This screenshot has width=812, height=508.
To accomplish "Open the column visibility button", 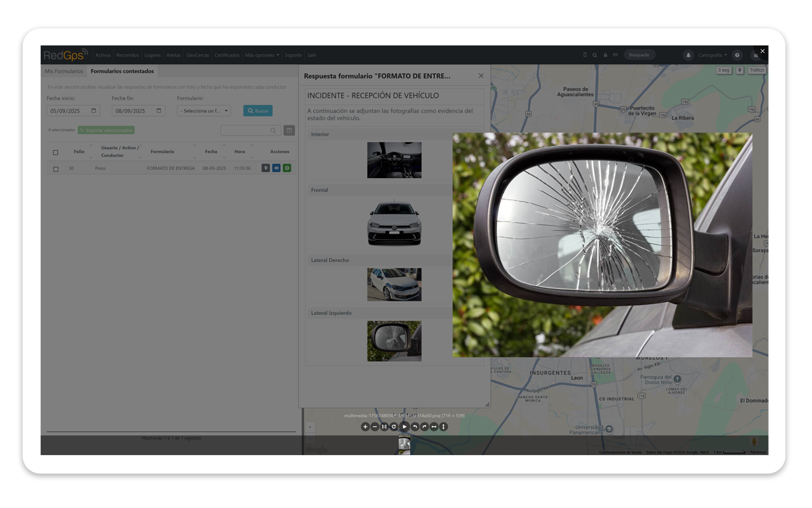I will click(289, 130).
